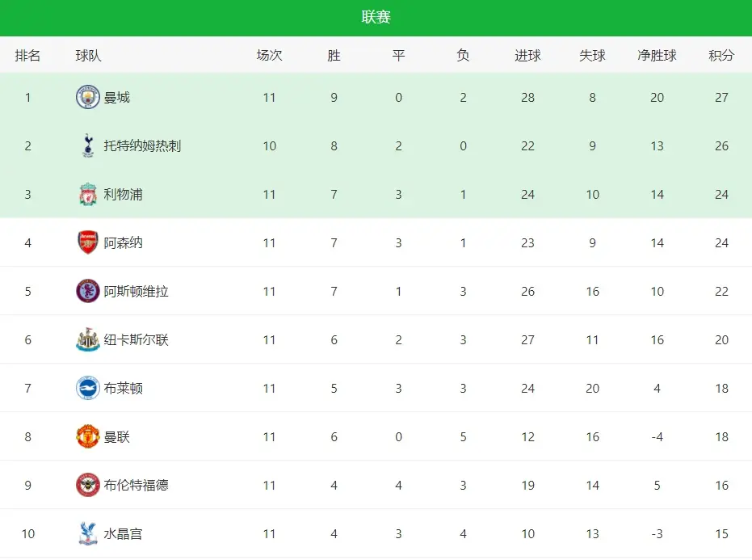Click the 排名 column header
This screenshot has height=560, width=752.
pyautogui.click(x=27, y=56)
